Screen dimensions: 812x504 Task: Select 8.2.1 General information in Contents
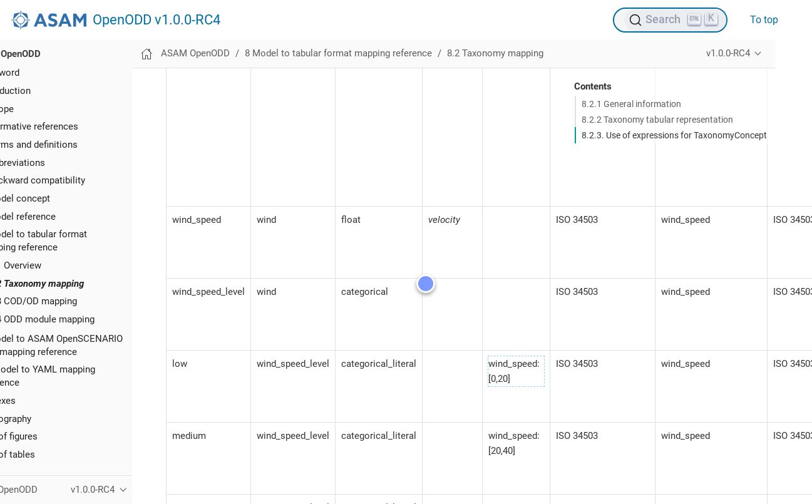pyautogui.click(x=630, y=104)
